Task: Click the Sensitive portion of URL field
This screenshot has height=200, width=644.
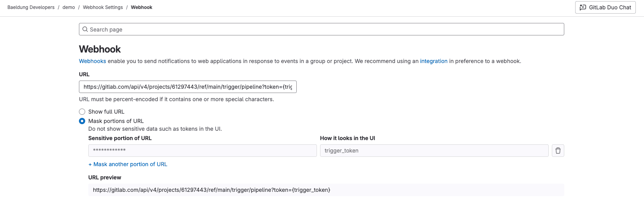Action: click(202, 151)
